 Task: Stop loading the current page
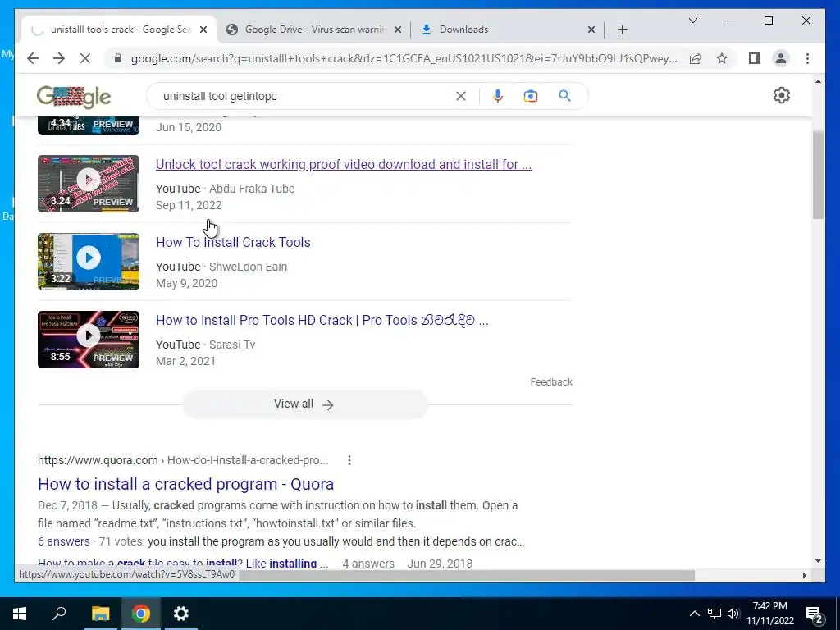pos(85,58)
